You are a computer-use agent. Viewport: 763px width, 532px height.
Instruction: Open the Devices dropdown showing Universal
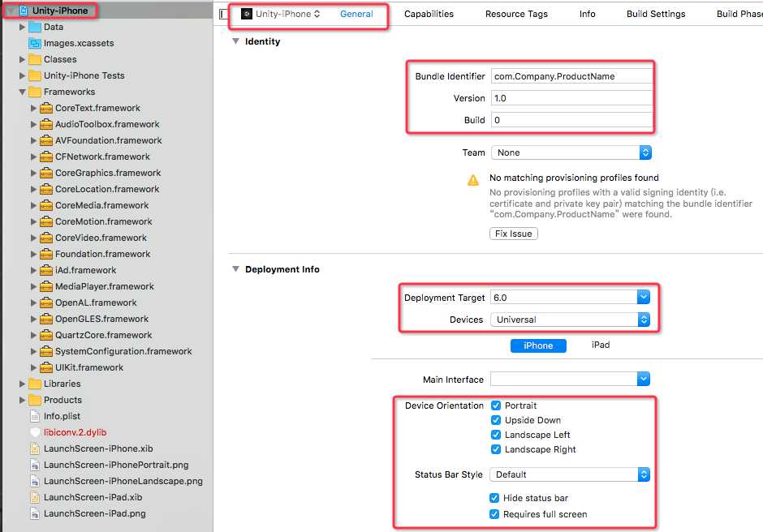[571, 320]
